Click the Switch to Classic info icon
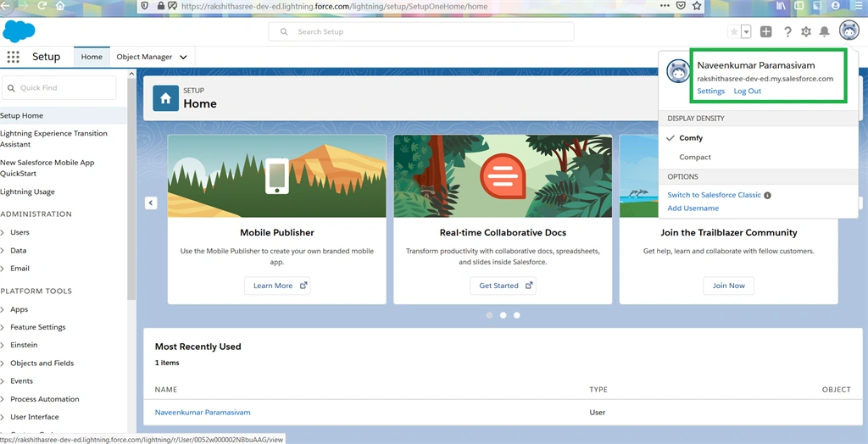This screenshot has width=868, height=444. (x=768, y=195)
